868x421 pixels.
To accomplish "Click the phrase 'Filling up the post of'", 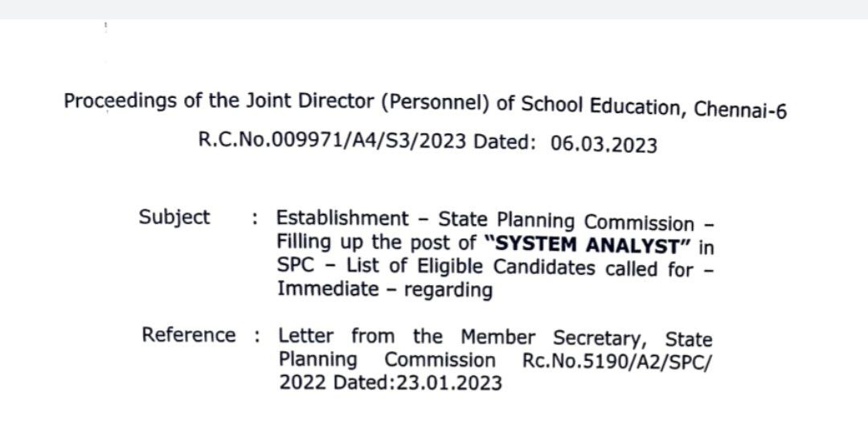I will 376,243.
